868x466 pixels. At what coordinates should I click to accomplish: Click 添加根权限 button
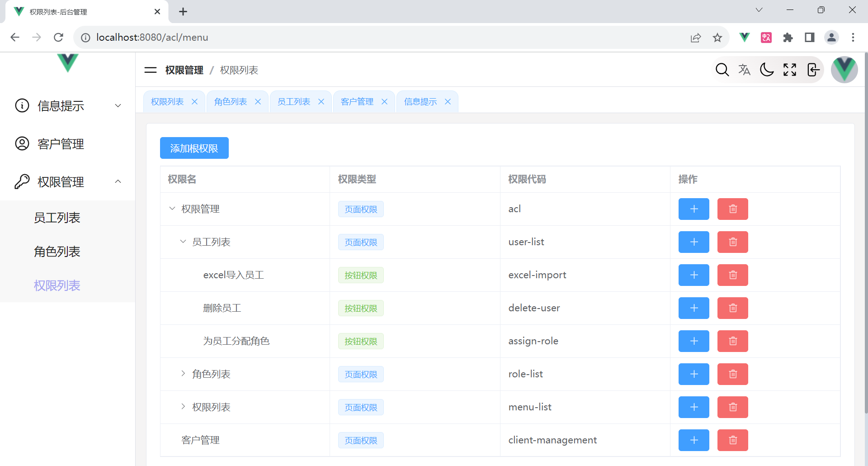click(x=194, y=148)
